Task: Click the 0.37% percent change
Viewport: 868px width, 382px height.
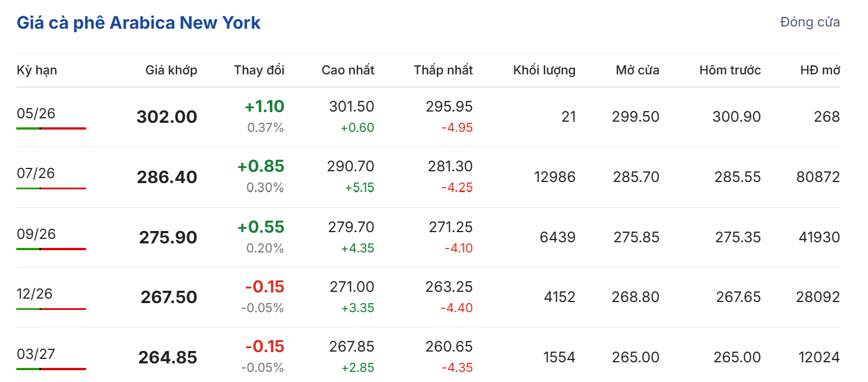Action: point(265,128)
